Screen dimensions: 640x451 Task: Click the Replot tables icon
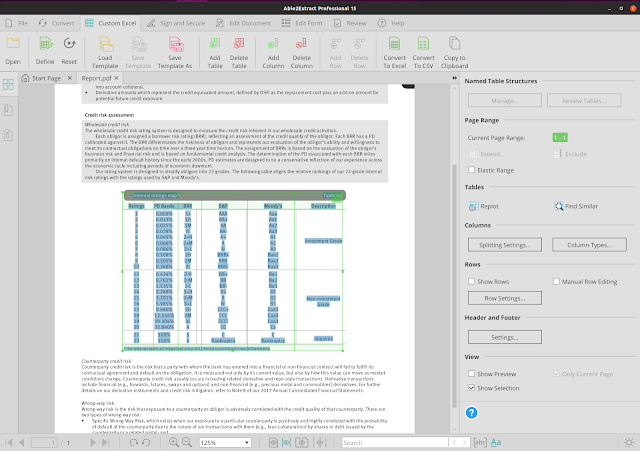click(x=473, y=206)
